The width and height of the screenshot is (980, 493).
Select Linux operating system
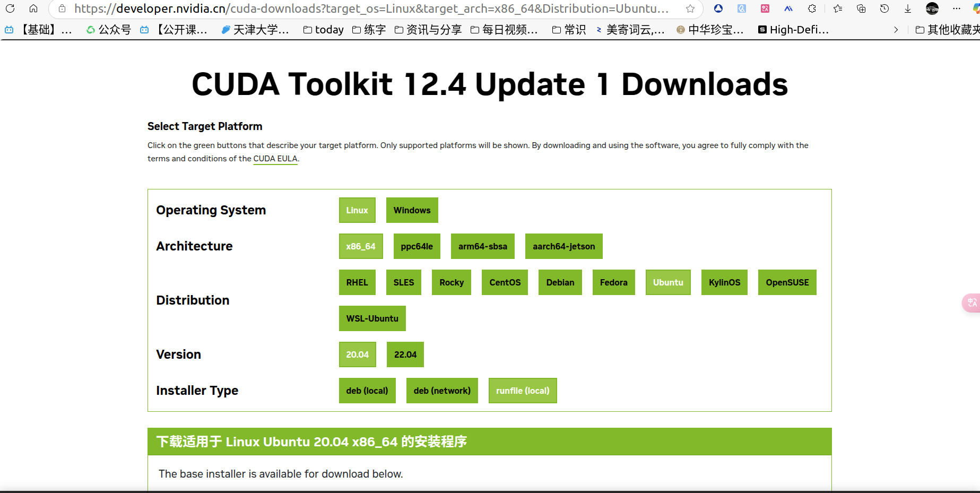pyautogui.click(x=357, y=210)
